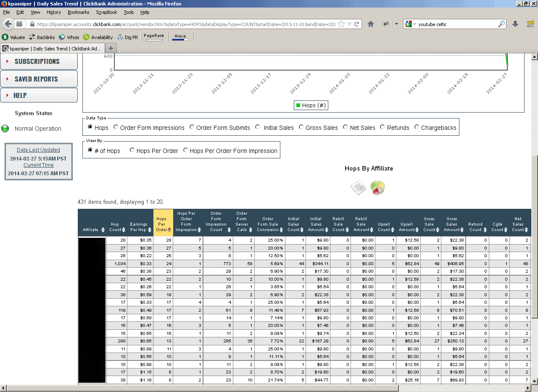The width and height of the screenshot is (538, 392).
Task: Reload page using the refresh icon
Action: [x=357, y=24]
